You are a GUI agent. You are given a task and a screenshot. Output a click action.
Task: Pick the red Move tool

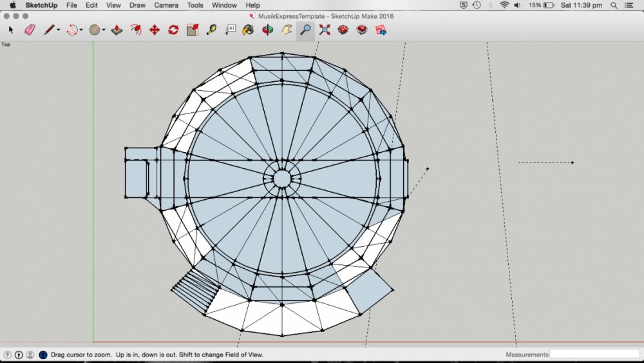155,30
